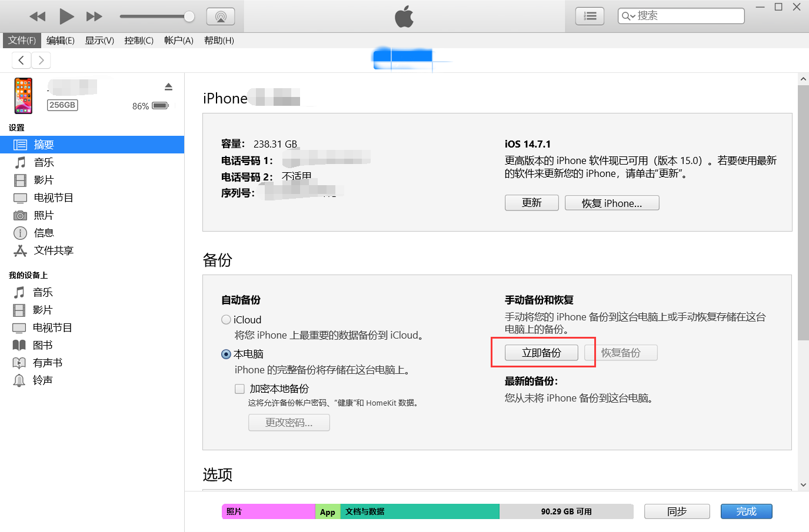Click the 更改密码... button
The height and width of the screenshot is (532, 809).
point(289,423)
